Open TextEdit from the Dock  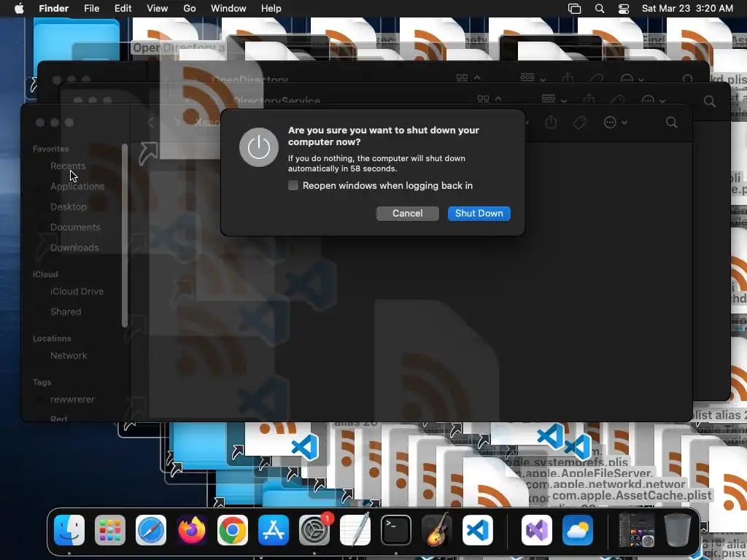coord(355,530)
